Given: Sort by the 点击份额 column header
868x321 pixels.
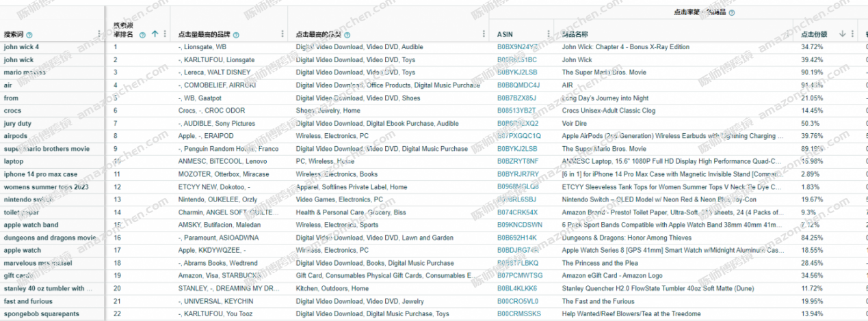Looking at the screenshot, I should (815, 34).
